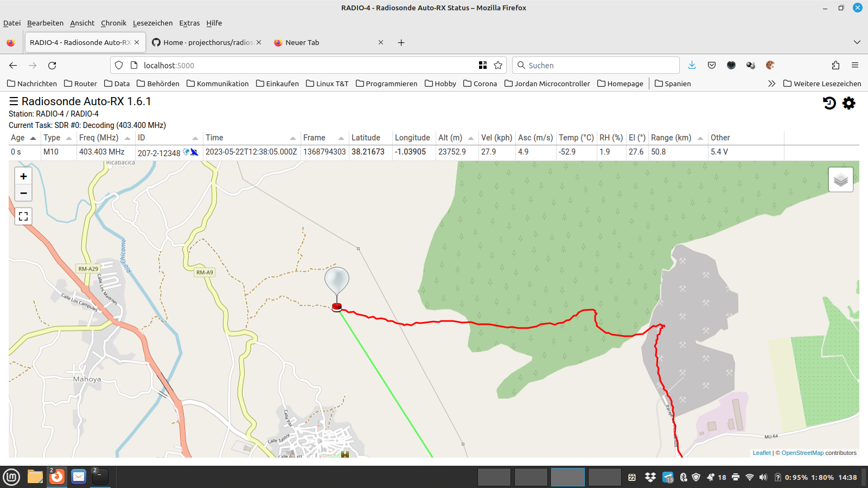Sort table by Type column
This screenshot has width=868, height=488.
pyautogui.click(x=58, y=138)
